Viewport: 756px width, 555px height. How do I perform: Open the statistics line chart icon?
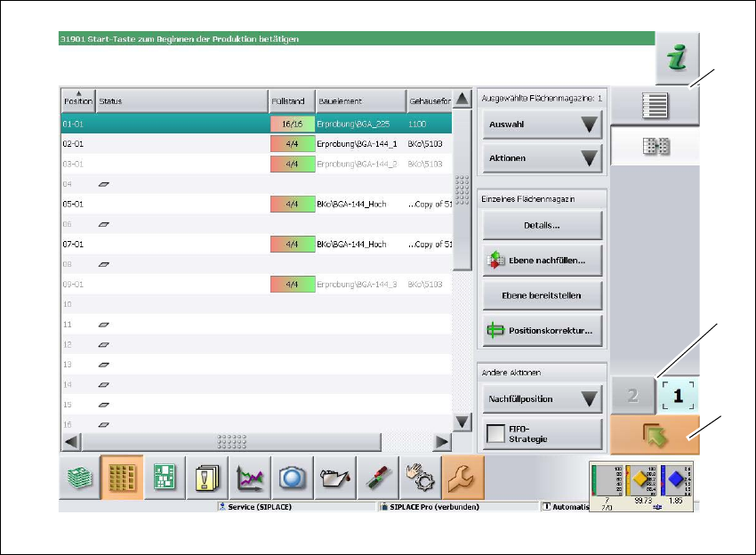pyautogui.click(x=250, y=479)
